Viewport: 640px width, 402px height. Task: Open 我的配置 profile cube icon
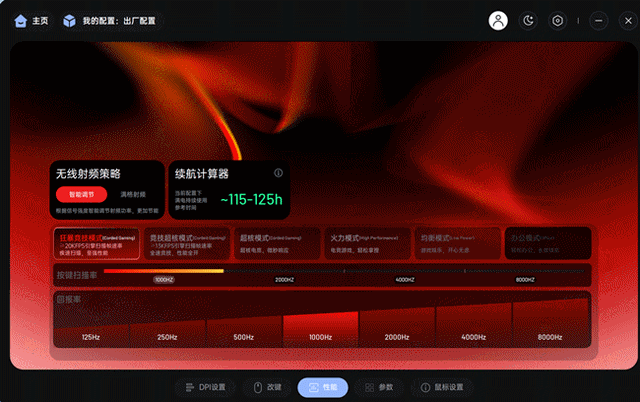point(69,20)
